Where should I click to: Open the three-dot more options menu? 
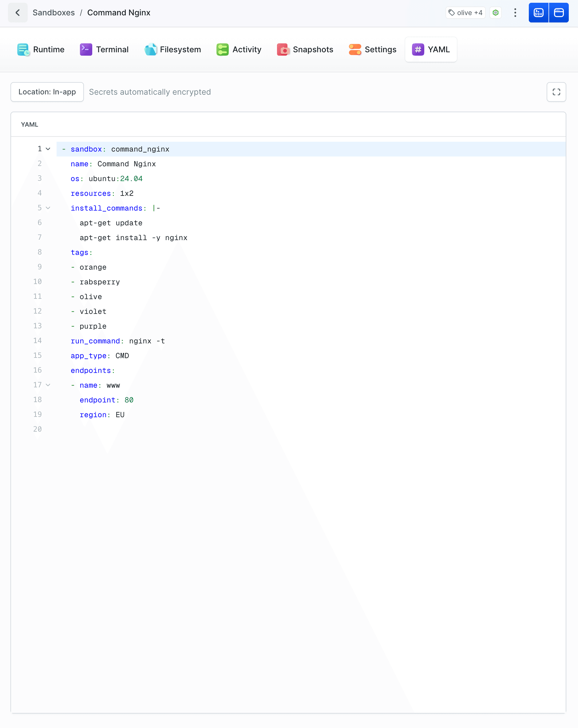tap(515, 13)
